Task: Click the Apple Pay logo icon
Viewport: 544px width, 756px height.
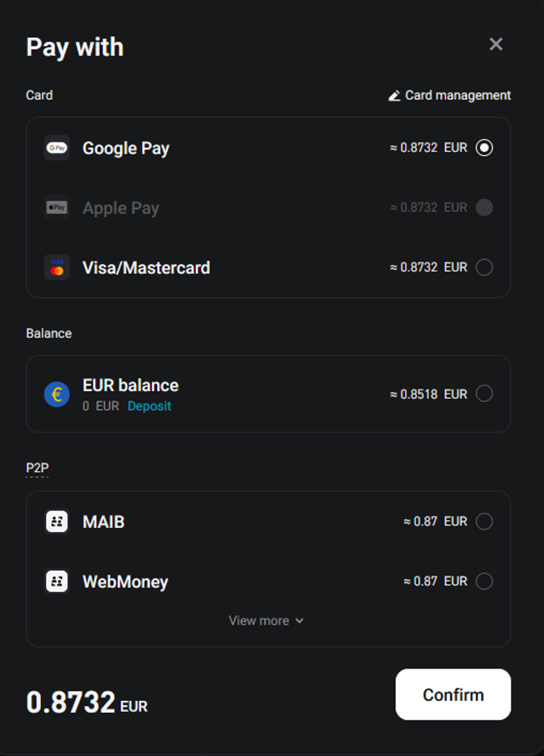Action: pyautogui.click(x=57, y=208)
